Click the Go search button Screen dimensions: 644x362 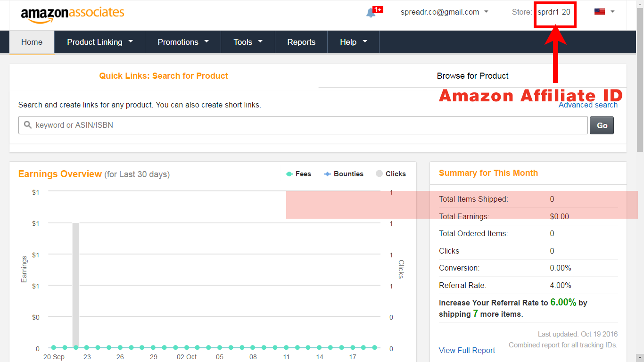pyautogui.click(x=602, y=125)
